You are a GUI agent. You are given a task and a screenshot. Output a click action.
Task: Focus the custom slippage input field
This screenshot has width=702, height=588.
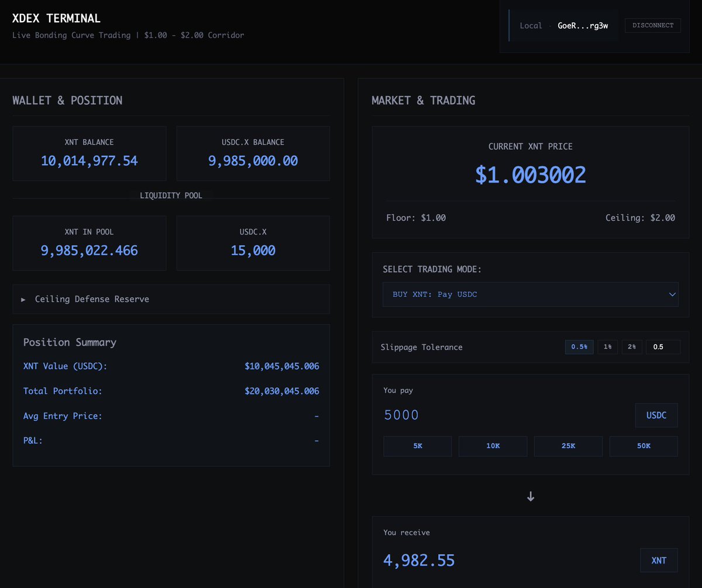pos(663,347)
